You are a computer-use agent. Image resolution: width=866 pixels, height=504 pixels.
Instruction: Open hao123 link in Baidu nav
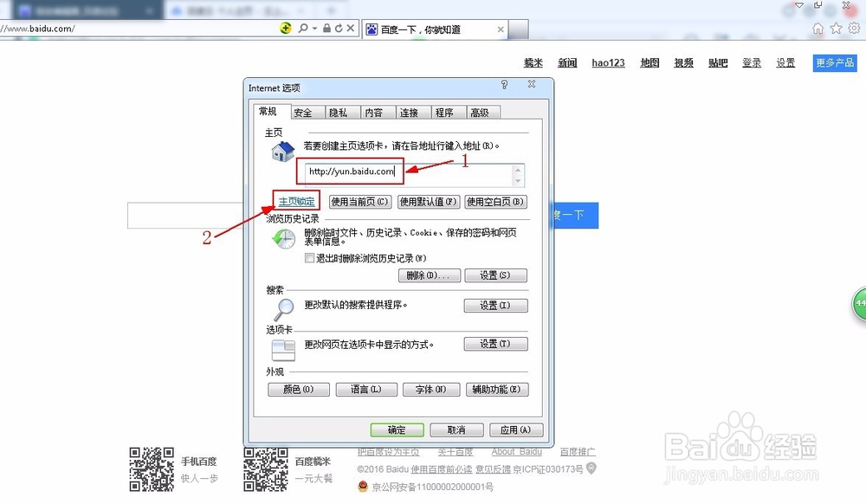click(x=608, y=63)
